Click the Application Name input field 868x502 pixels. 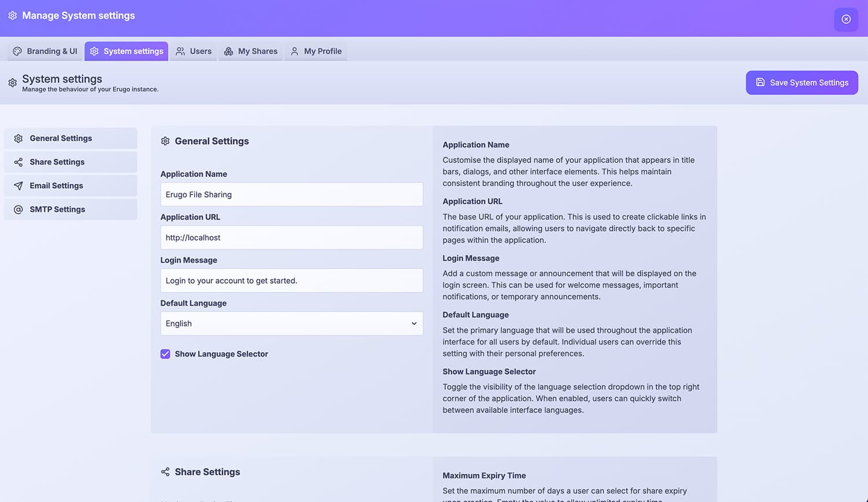click(291, 194)
